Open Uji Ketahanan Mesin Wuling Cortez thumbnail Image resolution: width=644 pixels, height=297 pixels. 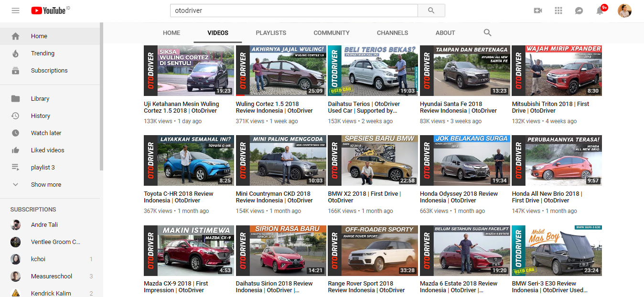pyautogui.click(x=189, y=71)
